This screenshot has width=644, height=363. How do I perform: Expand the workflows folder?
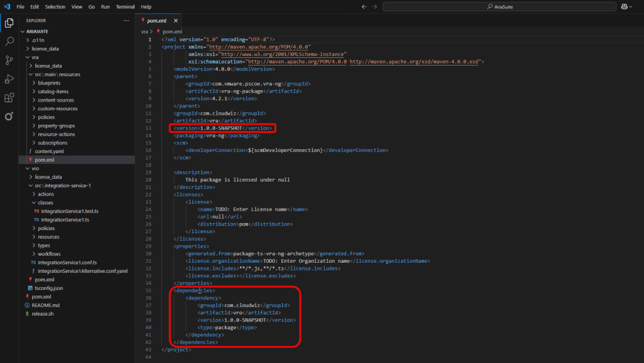click(x=49, y=254)
